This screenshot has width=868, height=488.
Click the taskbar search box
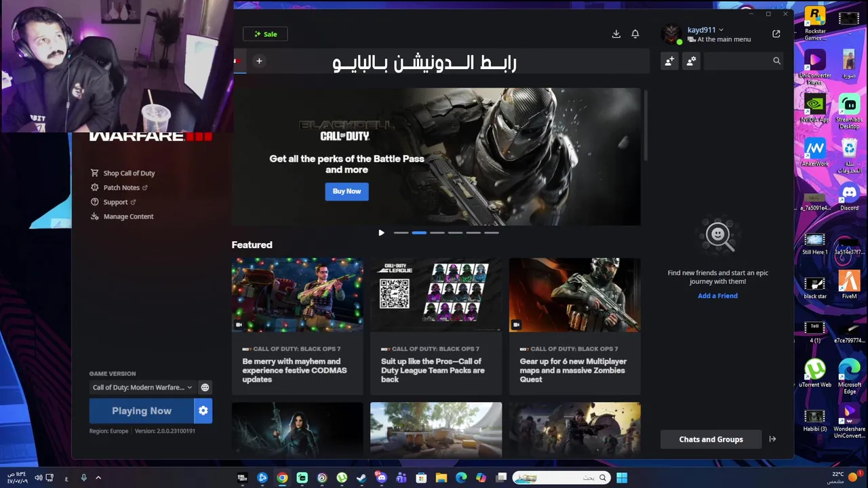pos(560,478)
